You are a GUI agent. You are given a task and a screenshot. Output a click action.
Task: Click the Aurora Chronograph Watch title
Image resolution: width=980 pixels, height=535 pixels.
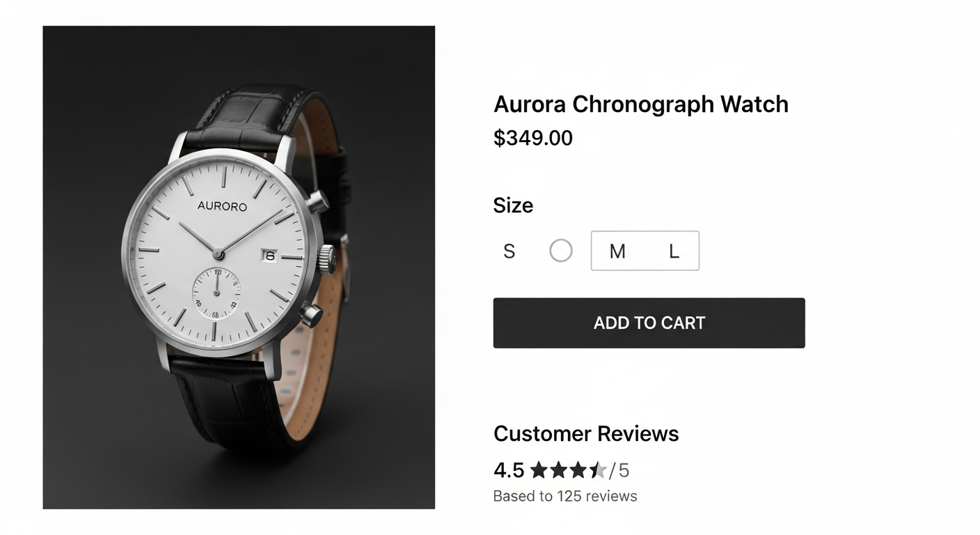pos(640,104)
